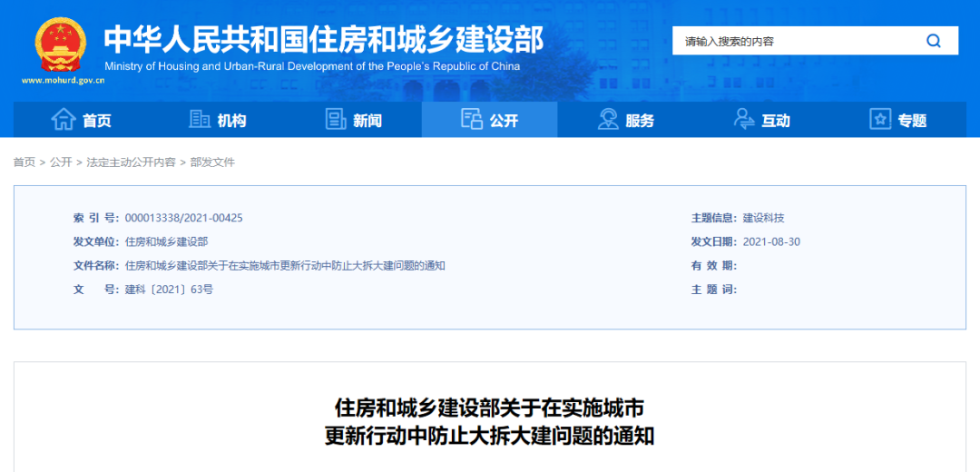Open the 机构 navigation tab

pyautogui.click(x=218, y=120)
